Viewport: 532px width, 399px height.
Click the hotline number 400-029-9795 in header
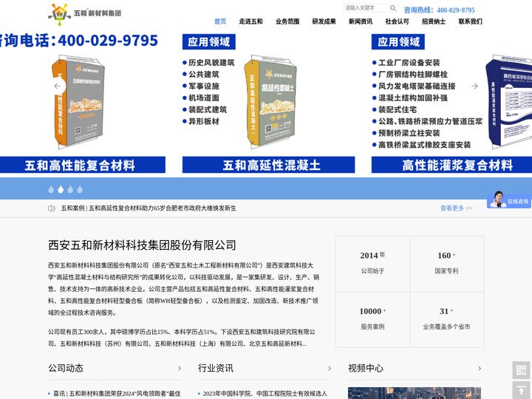pyautogui.click(x=456, y=10)
